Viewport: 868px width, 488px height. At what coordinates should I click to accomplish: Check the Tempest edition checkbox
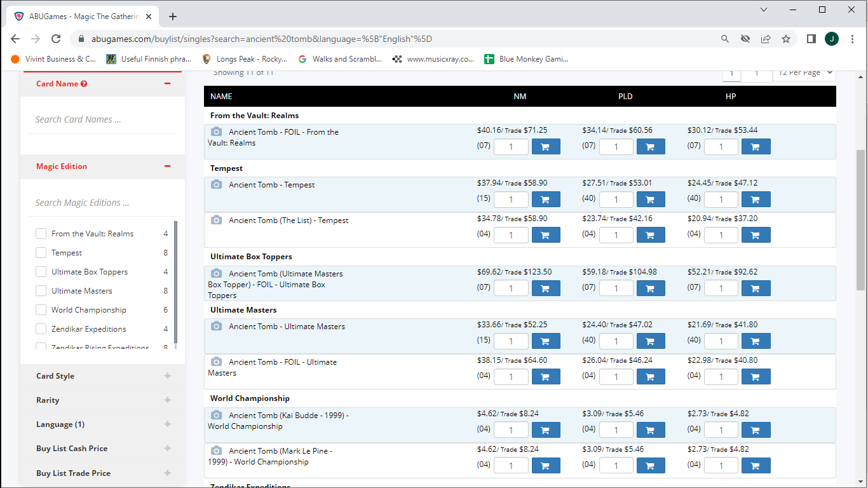point(41,253)
